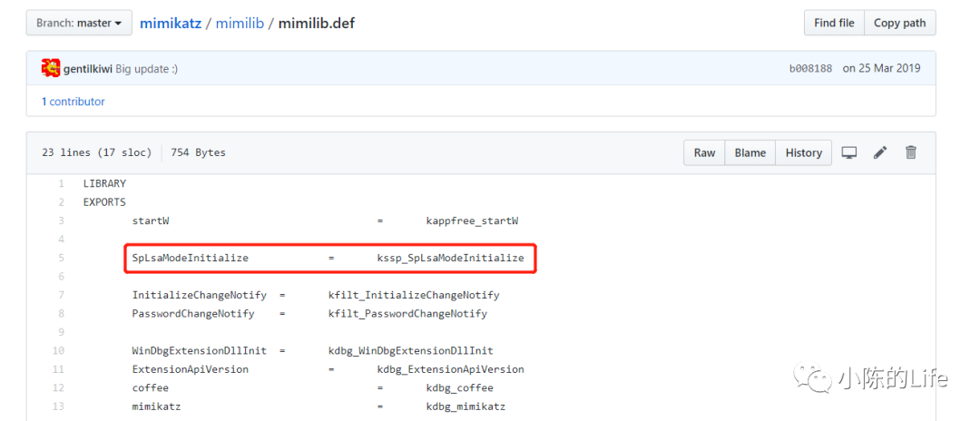Click the trash delete file icon
The image size is (980, 421).
coord(911,152)
